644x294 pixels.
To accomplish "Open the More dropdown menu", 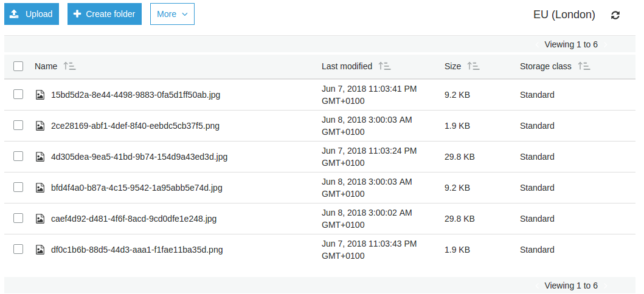I will [172, 14].
